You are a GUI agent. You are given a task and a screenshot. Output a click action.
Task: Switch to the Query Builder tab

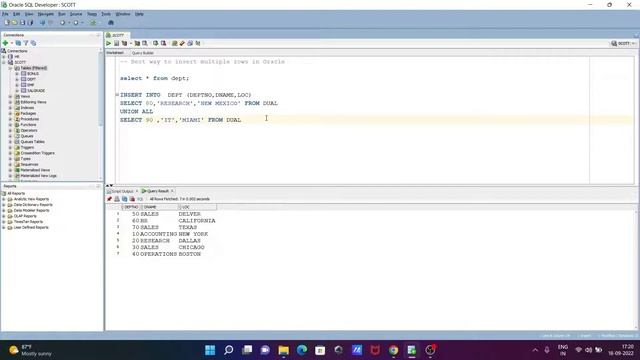[143, 53]
